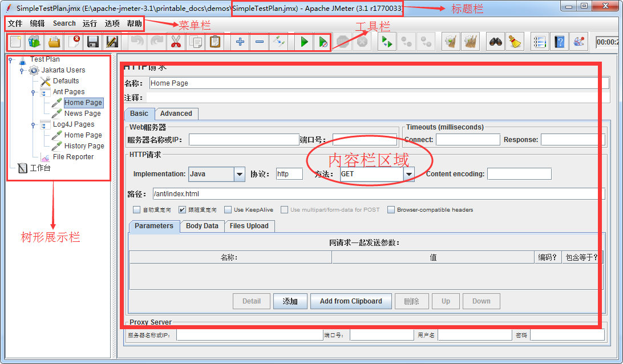Screen dimensions: 623x364
Task: Switch to the Body Data tab
Action: click(202, 226)
